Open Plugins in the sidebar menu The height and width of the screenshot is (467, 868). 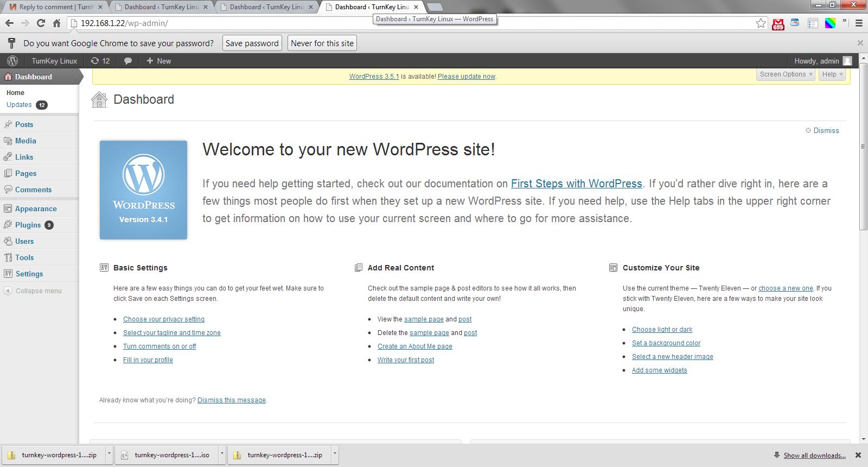[28, 225]
